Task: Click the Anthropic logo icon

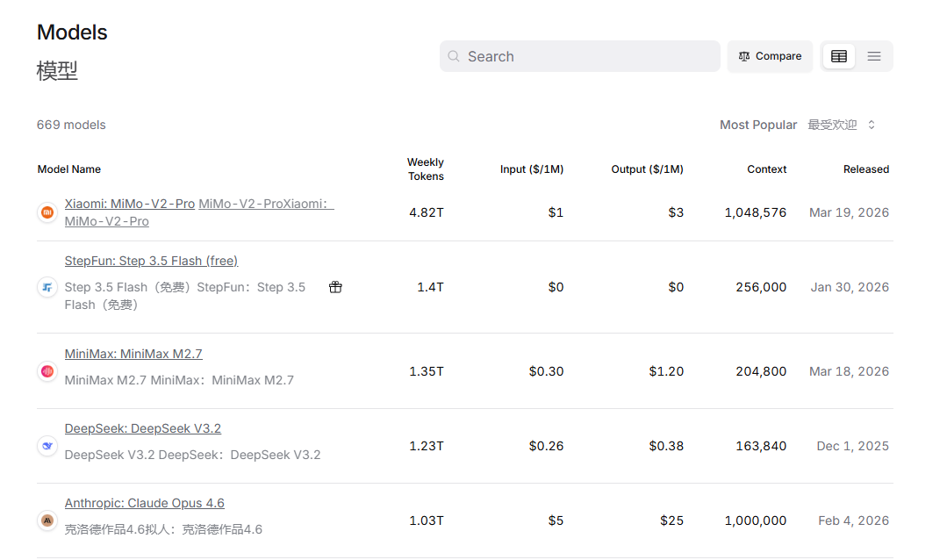Action: [x=47, y=521]
